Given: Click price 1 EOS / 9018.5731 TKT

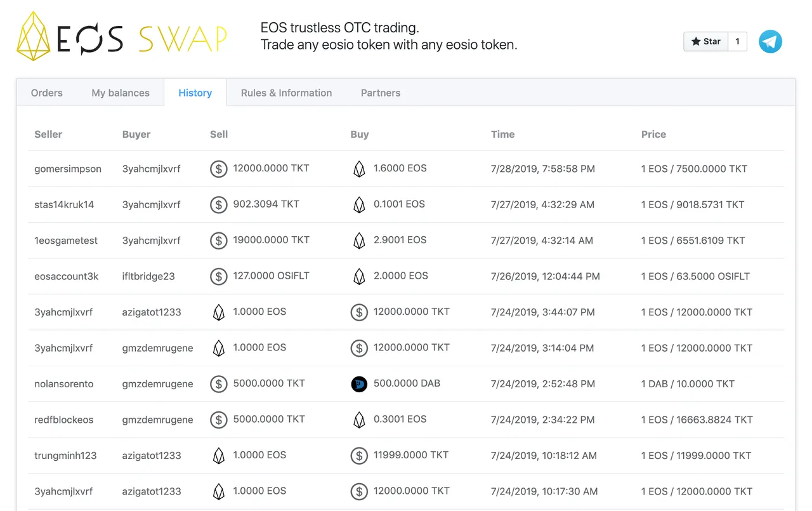Looking at the screenshot, I should 693,204.
